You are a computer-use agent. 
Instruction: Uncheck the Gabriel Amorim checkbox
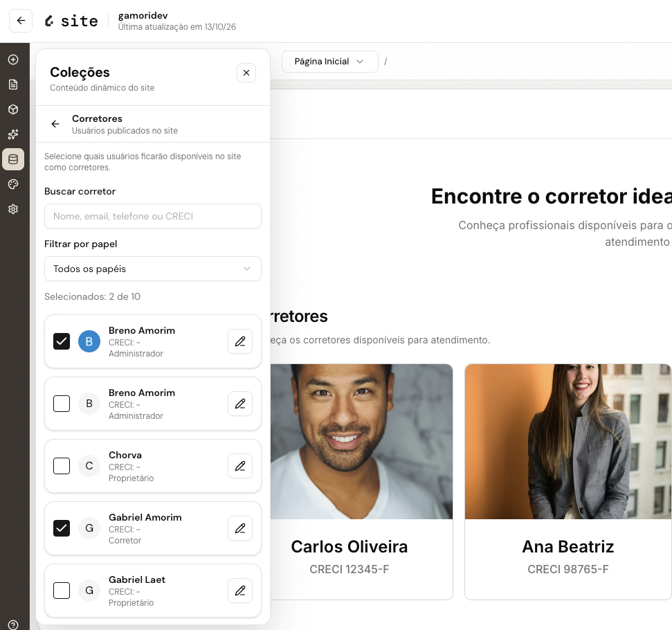click(62, 528)
